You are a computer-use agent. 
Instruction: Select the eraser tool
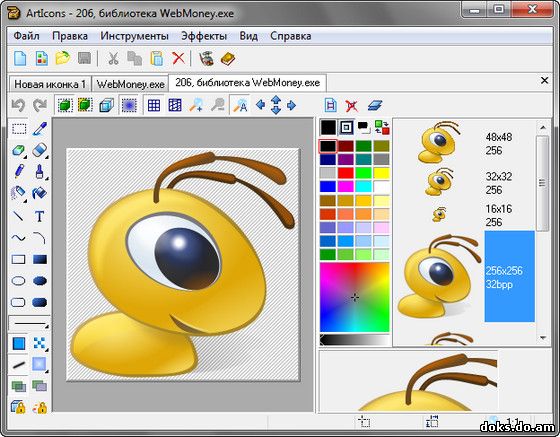[x=40, y=150]
